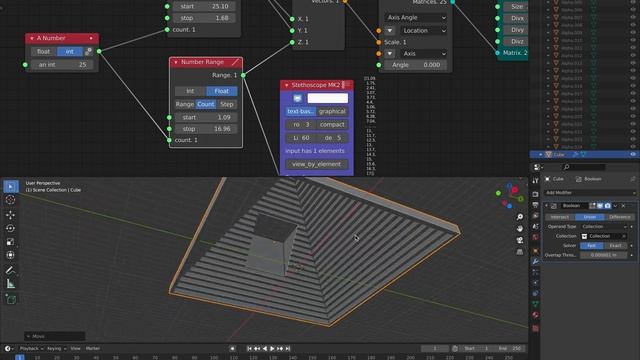640x360 pixels.
Task: Open the Modifier properties wrench tab
Action: [x=535, y=261]
